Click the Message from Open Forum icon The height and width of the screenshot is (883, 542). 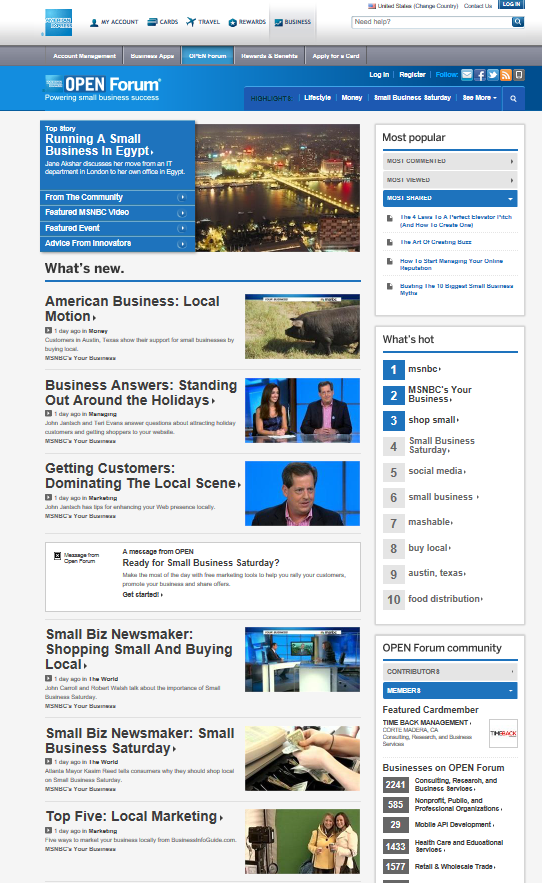coord(57,556)
